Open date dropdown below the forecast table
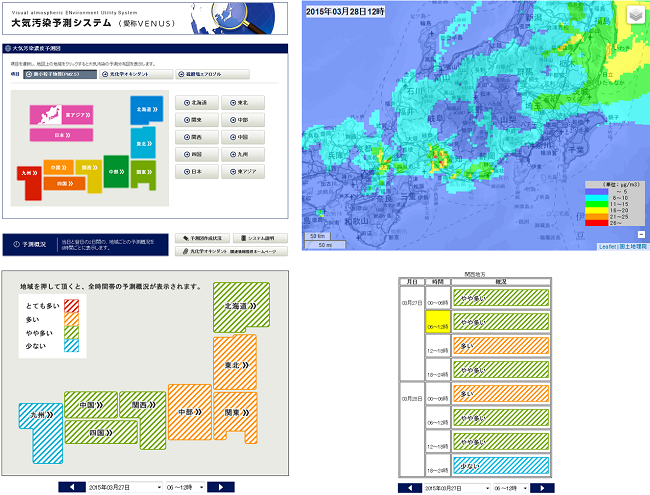 [455, 488]
